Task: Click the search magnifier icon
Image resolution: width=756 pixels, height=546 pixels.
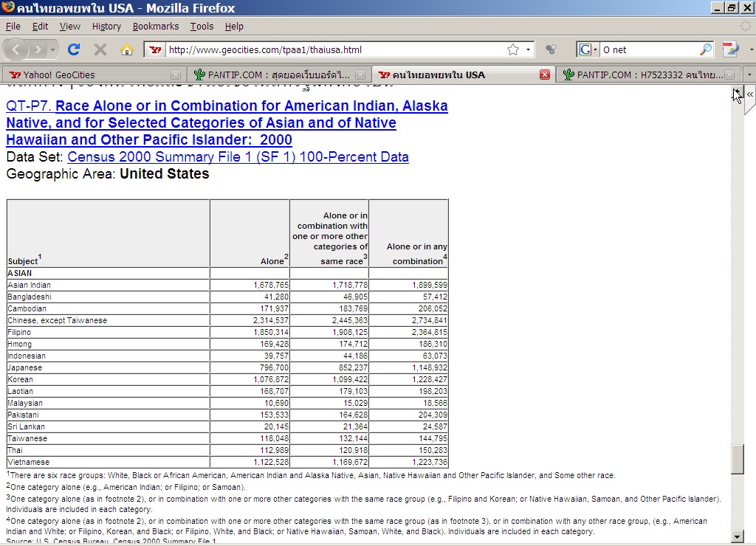Action: coord(706,49)
